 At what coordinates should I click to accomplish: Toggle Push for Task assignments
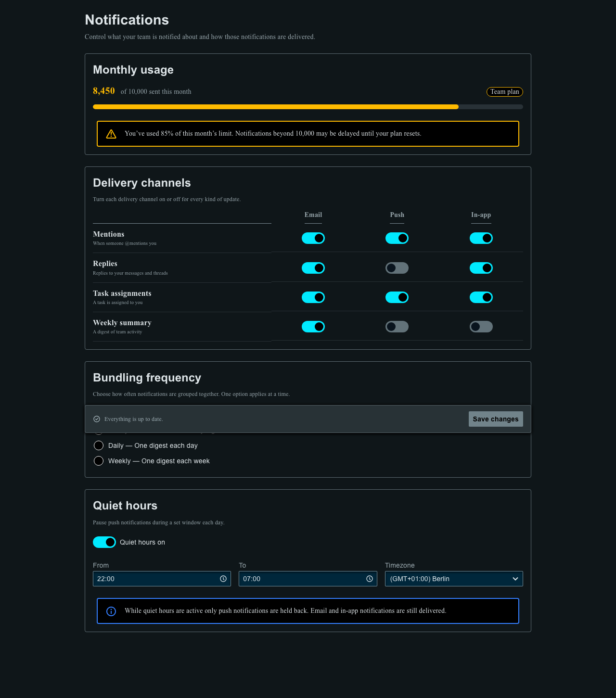pos(397,297)
